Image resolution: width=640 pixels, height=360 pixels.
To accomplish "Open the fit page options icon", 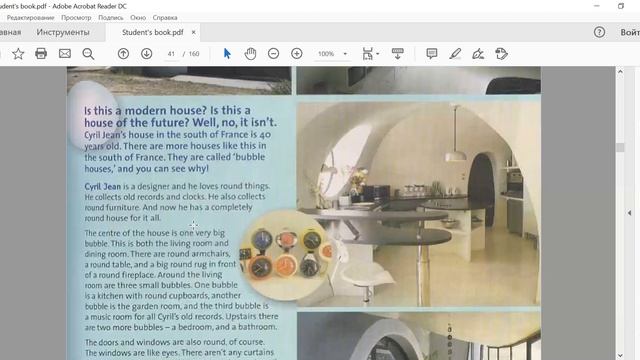I will click(x=367, y=54).
